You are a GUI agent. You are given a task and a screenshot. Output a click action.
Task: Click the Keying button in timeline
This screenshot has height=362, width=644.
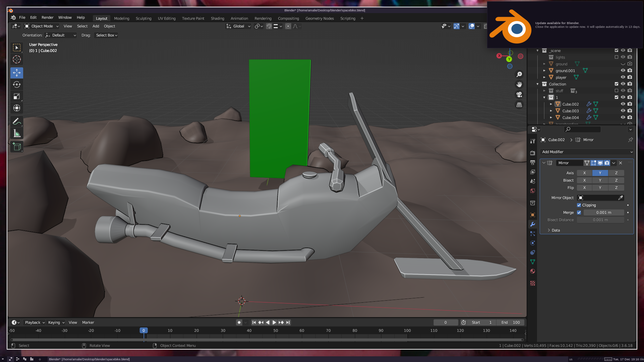pos(56,322)
